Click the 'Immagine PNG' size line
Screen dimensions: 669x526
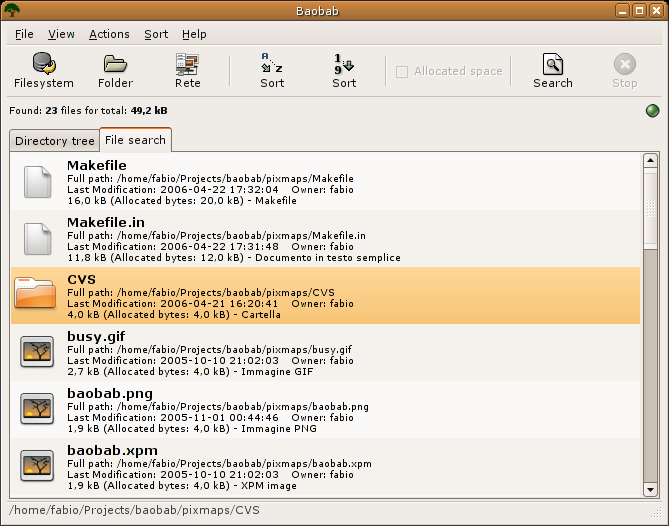click(192, 429)
